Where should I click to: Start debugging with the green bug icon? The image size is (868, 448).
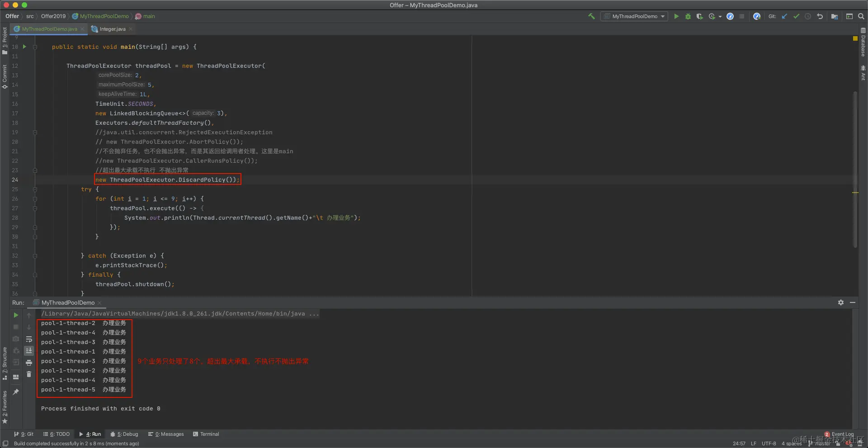pyautogui.click(x=688, y=16)
